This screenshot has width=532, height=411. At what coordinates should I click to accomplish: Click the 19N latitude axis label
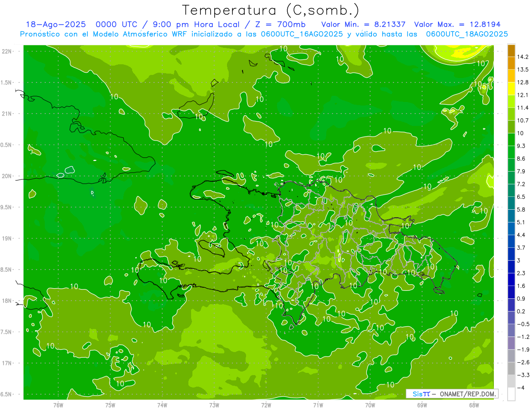coord(6,239)
